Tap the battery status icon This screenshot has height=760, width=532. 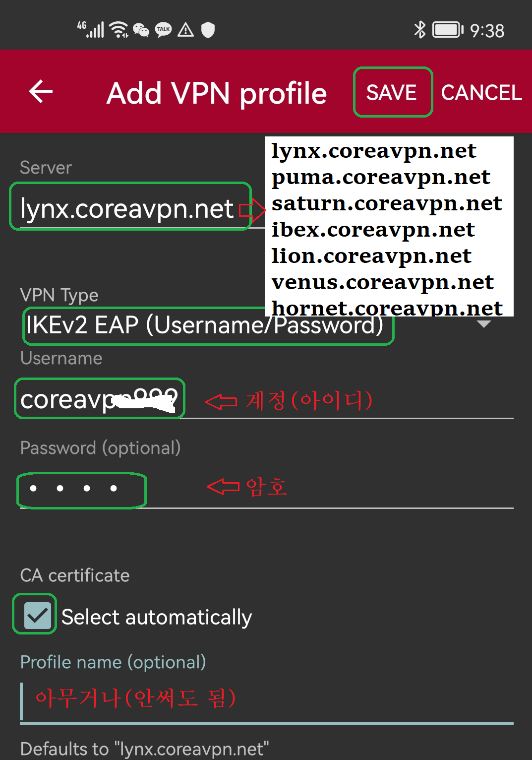pyautogui.click(x=448, y=30)
